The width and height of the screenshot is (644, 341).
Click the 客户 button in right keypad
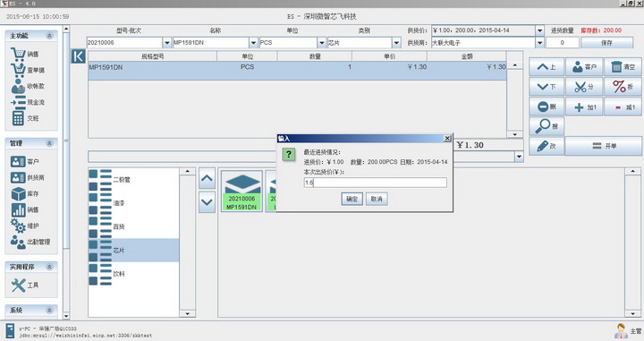click(x=584, y=66)
